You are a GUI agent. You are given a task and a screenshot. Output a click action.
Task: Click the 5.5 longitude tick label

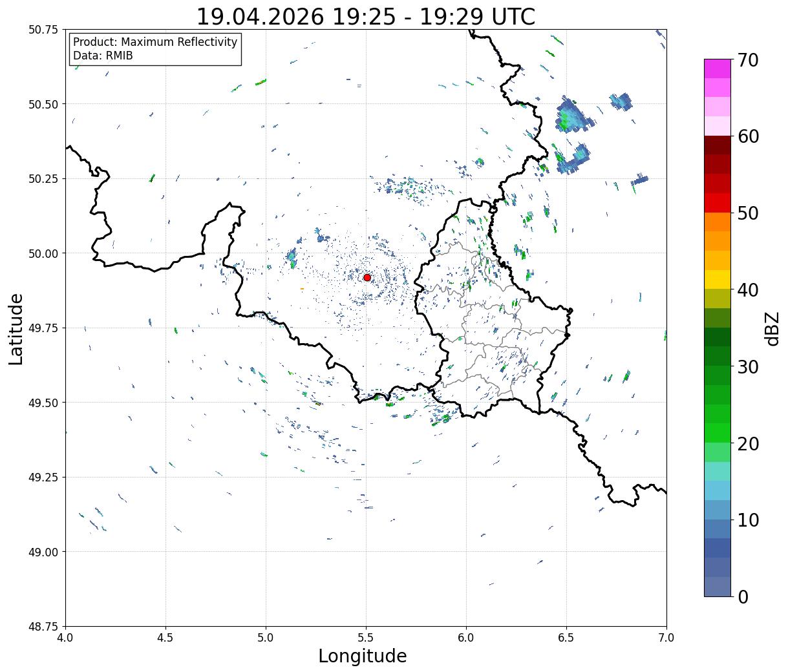tap(366, 637)
